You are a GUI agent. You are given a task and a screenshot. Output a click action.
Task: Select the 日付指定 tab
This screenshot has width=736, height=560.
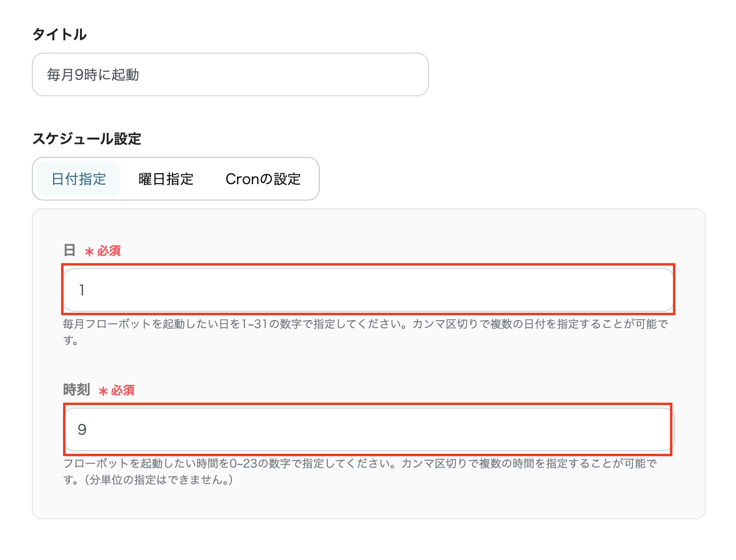(x=78, y=179)
